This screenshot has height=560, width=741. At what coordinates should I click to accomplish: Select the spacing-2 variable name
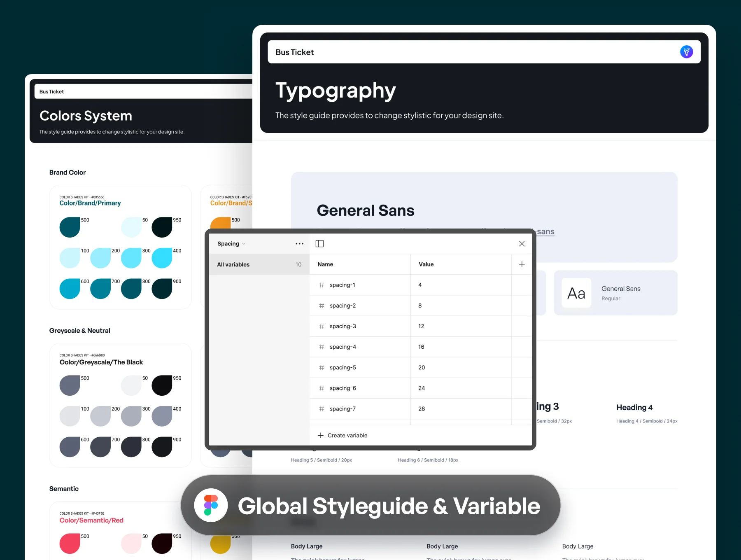coord(343,306)
